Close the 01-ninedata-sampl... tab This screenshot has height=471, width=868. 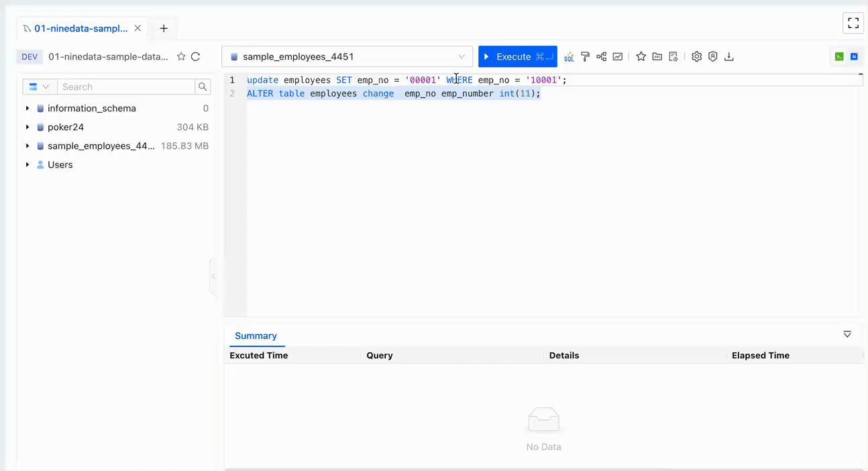138,28
